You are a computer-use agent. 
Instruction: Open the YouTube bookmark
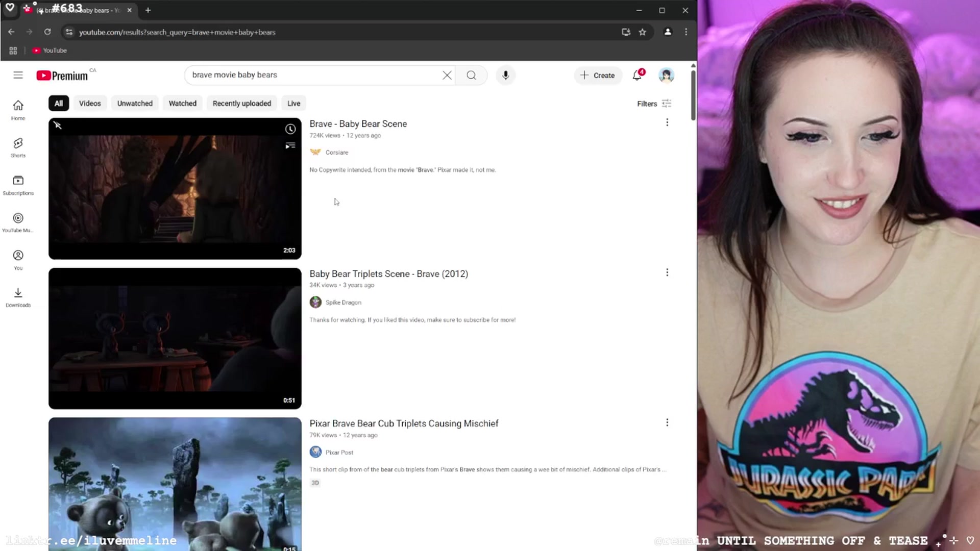coord(50,51)
